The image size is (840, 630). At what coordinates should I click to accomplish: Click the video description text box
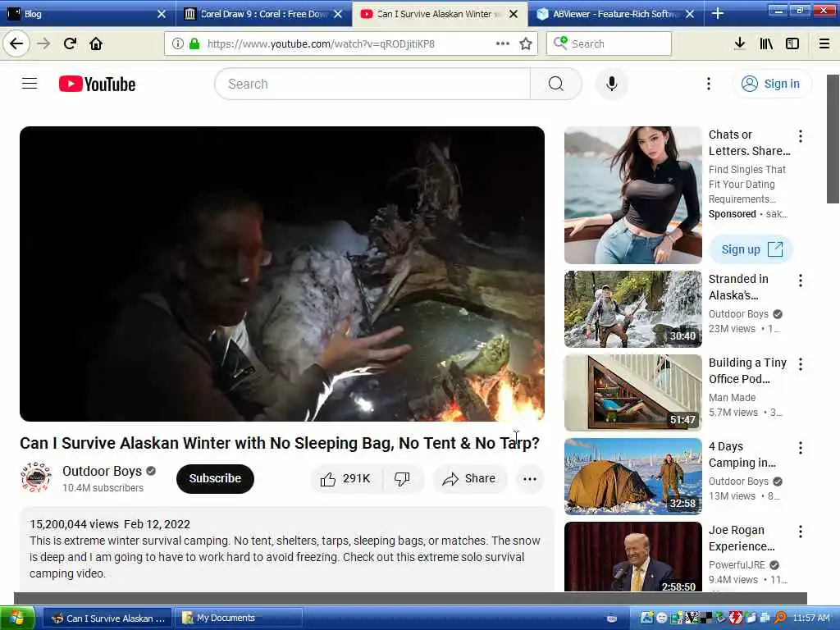pos(286,549)
